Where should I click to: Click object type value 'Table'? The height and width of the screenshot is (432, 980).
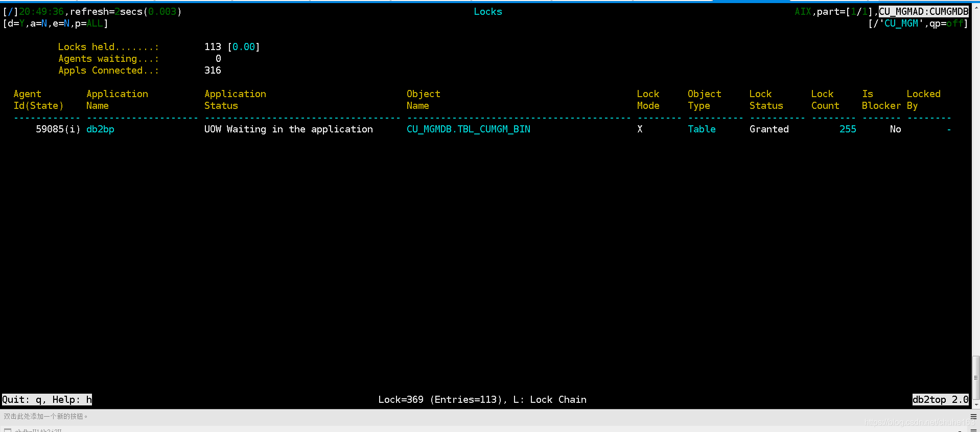702,129
